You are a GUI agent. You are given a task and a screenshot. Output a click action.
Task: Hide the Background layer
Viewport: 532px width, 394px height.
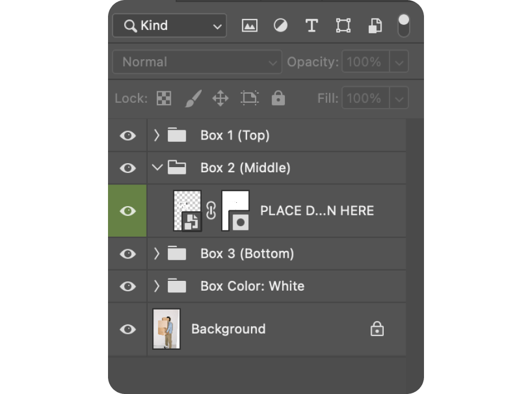[x=127, y=329]
